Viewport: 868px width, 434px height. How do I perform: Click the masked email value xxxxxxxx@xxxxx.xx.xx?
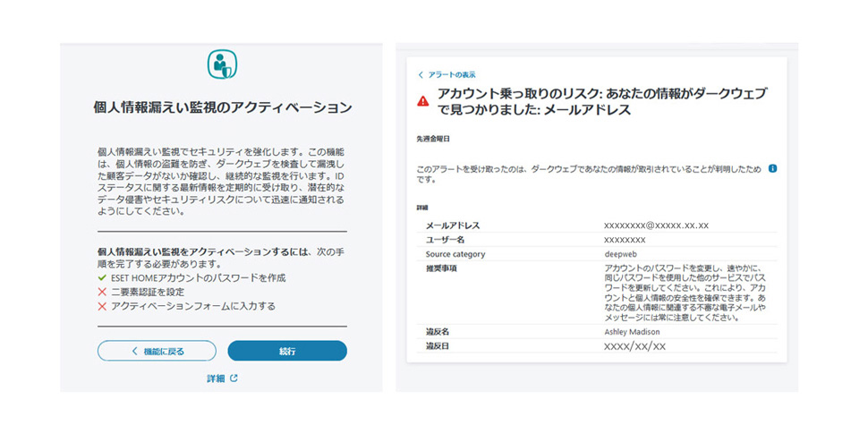tap(657, 226)
